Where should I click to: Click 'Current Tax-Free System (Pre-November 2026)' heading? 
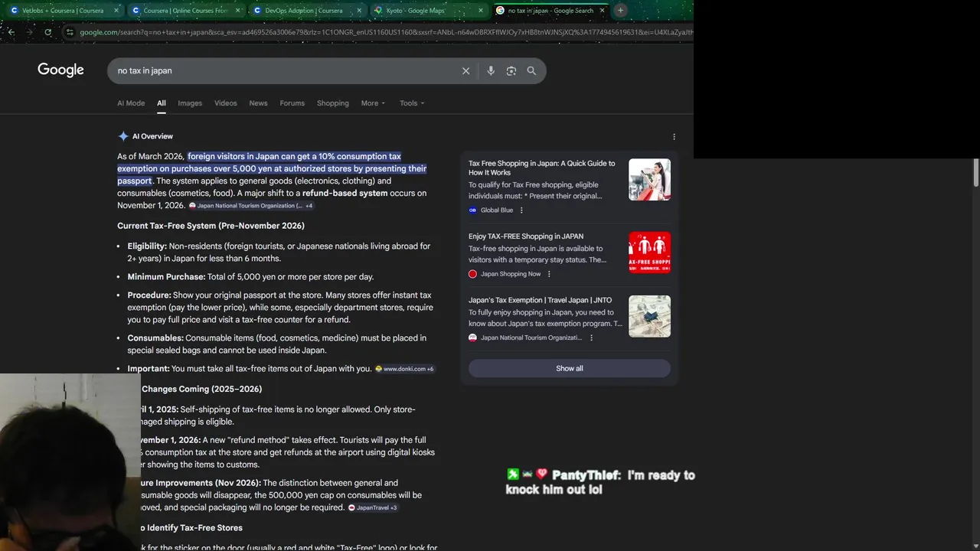(211, 226)
